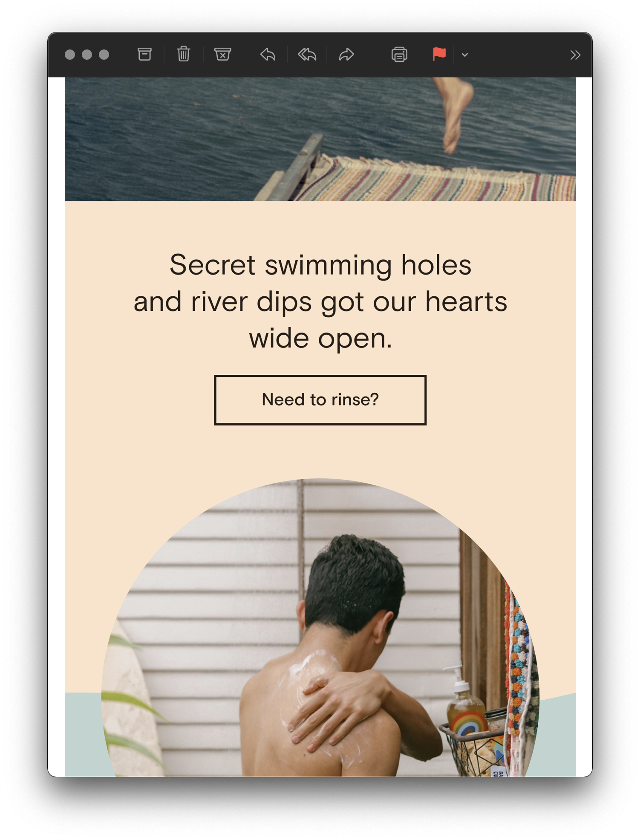Viewport: 640px width, 840px height.
Task: Print the email
Action: (399, 55)
